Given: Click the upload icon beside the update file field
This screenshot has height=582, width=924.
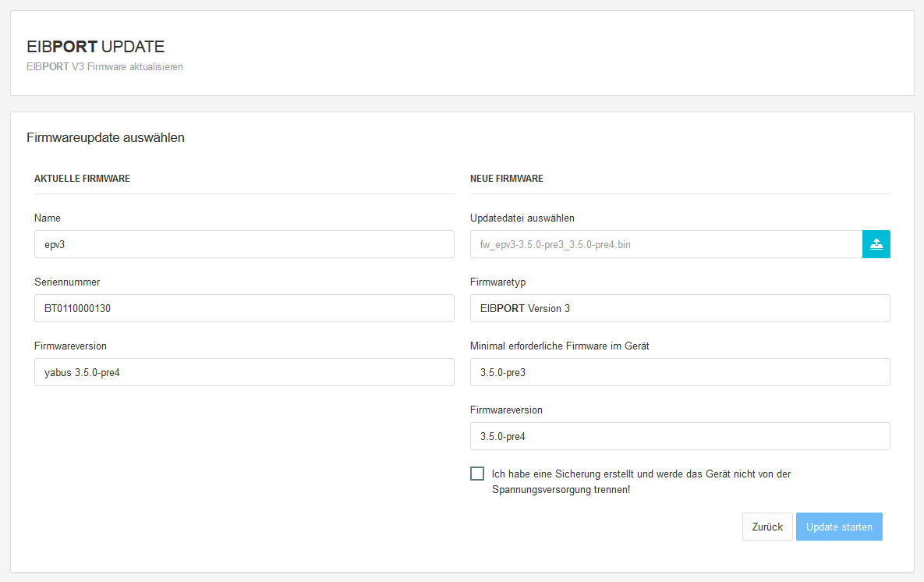Looking at the screenshot, I should pyautogui.click(x=876, y=244).
